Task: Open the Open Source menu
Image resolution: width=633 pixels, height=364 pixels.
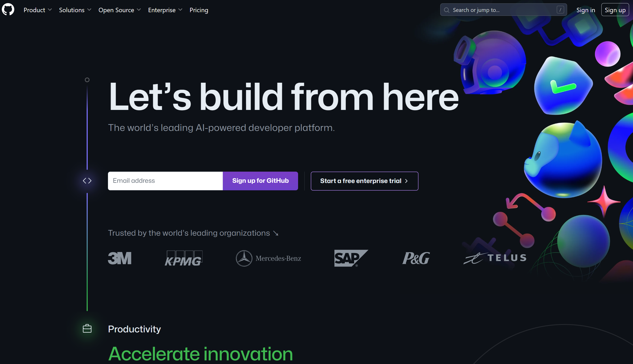Action: tap(120, 10)
